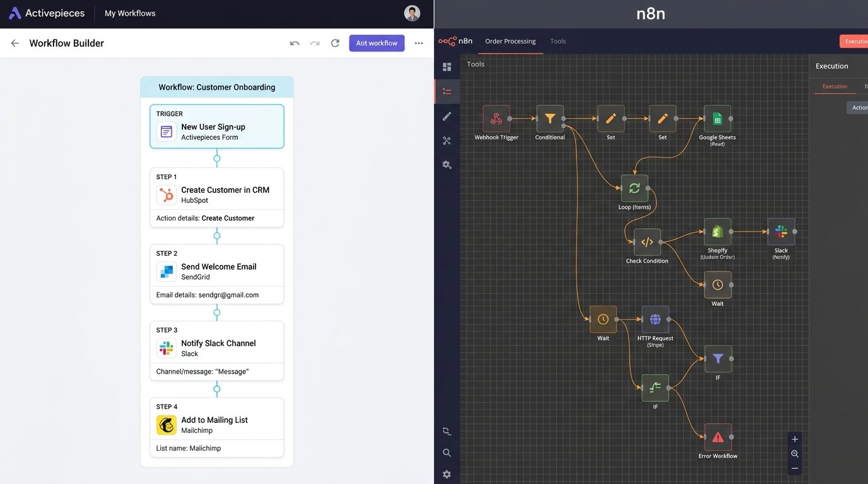Select the Error Workflow node
This screenshot has height=484, width=868.
(x=718, y=437)
